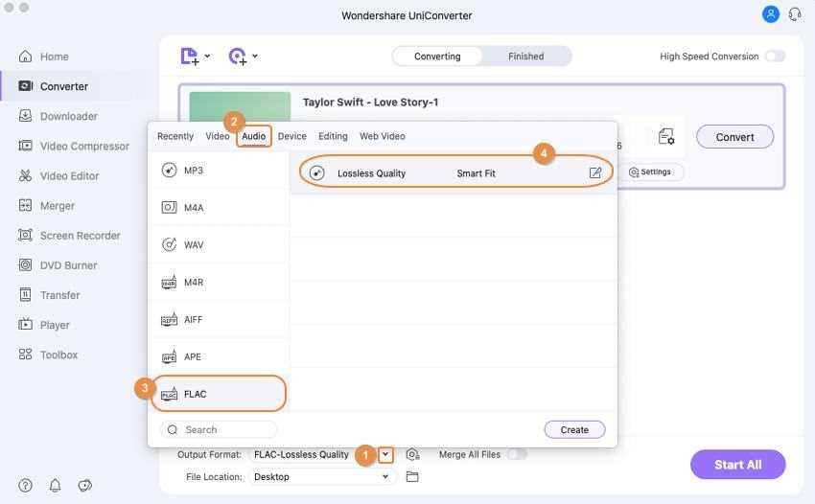The image size is (815, 504).
Task: Toggle High Speed Conversion switch
Action: [775, 57]
